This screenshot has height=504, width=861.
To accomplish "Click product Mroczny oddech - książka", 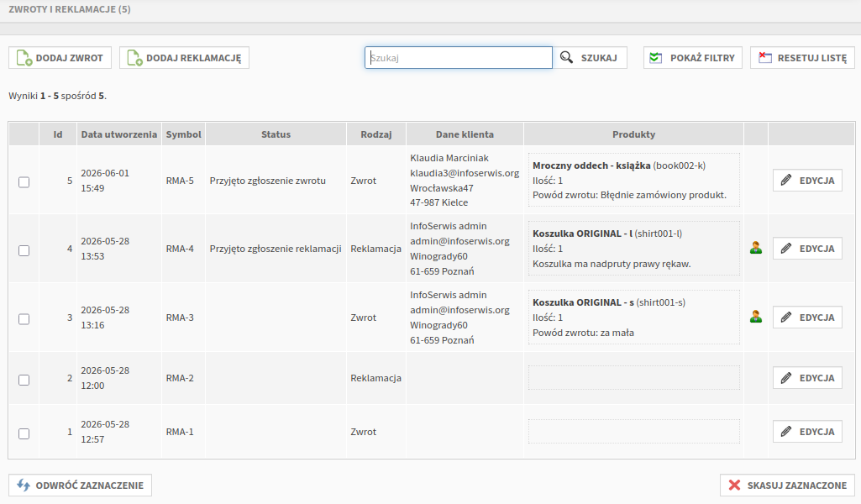I will [x=591, y=165].
